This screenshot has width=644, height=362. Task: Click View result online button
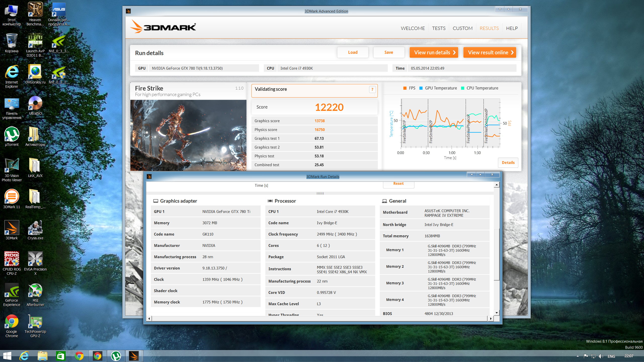click(x=490, y=53)
